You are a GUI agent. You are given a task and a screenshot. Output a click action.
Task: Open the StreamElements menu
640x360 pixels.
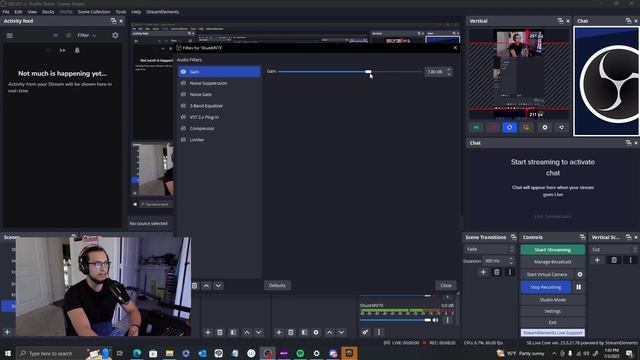[x=162, y=12]
